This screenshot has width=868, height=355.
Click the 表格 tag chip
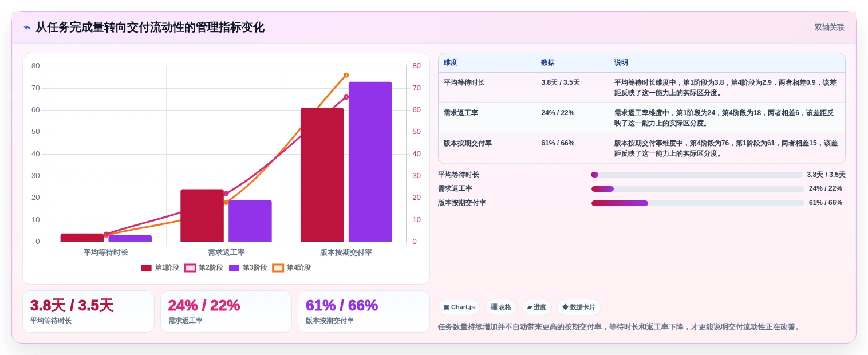(501, 307)
